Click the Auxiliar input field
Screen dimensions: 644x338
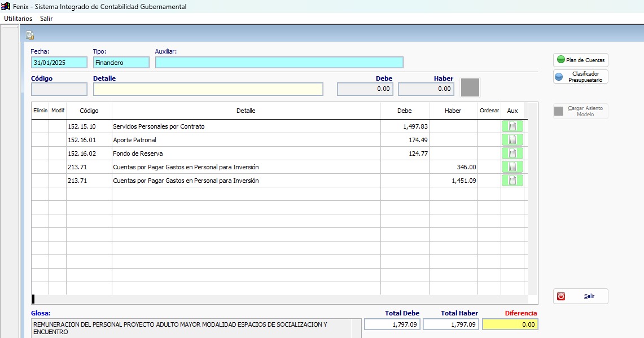pyautogui.click(x=279, y=63)
